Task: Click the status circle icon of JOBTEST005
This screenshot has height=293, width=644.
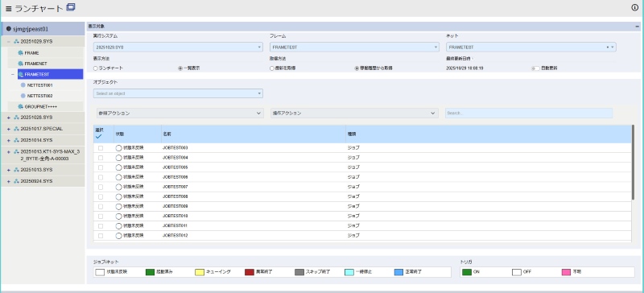Action: (x=118, y=167)
